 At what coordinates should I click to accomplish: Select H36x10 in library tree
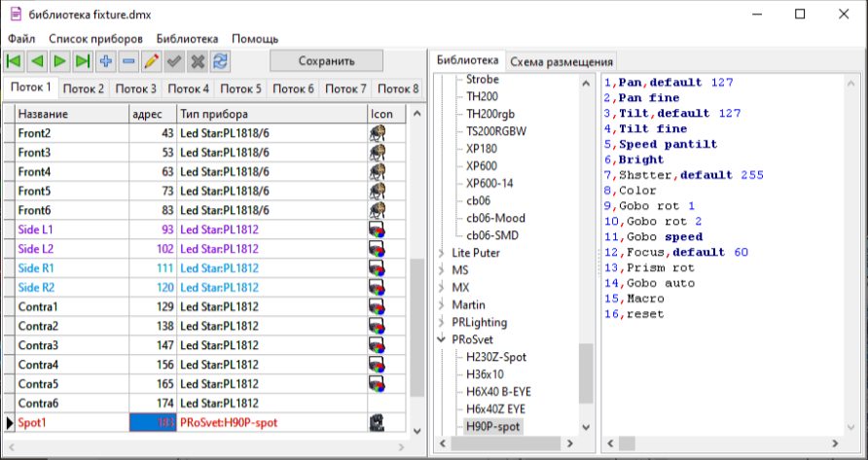pos(485,374)
